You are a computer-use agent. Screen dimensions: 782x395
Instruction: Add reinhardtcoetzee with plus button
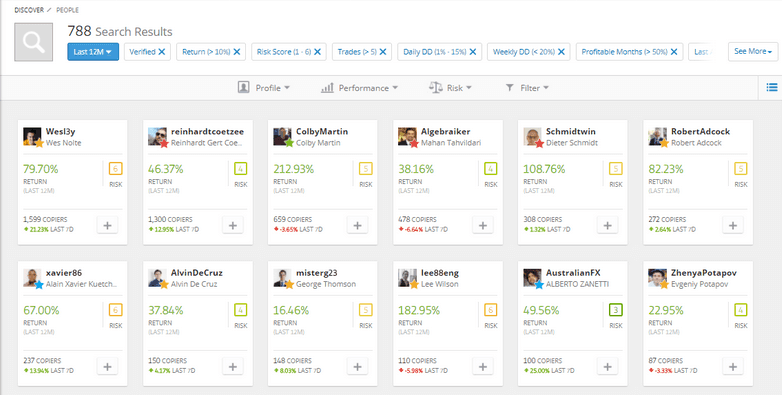pos(232,225)
